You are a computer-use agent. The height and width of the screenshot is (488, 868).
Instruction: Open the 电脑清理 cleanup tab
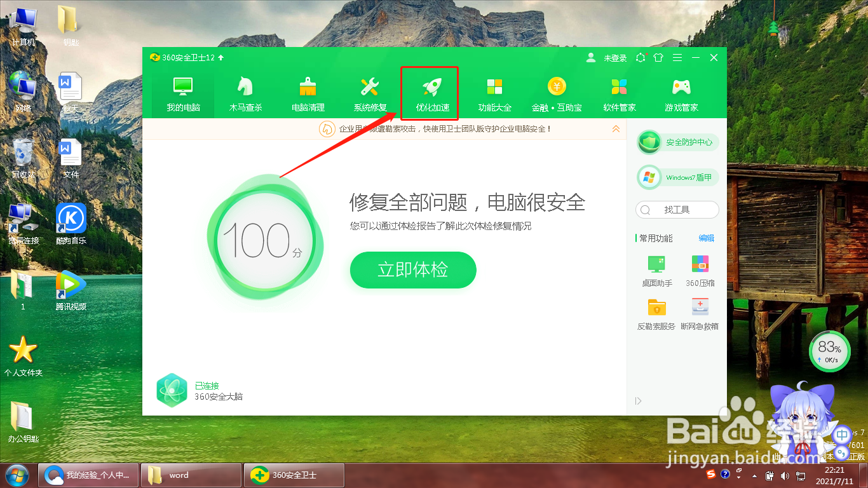pos(308,94)
